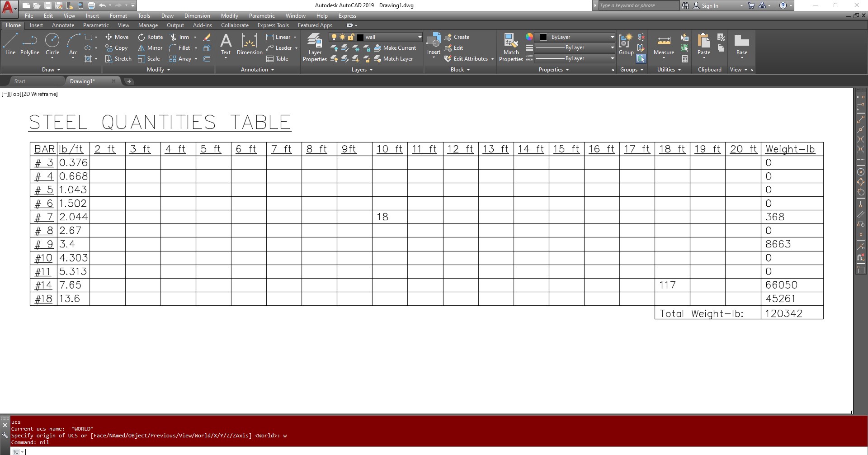The width and height of the screenshot is (868, 455).
Task: Click the Erase tool icon
Action: coord(207,37)
